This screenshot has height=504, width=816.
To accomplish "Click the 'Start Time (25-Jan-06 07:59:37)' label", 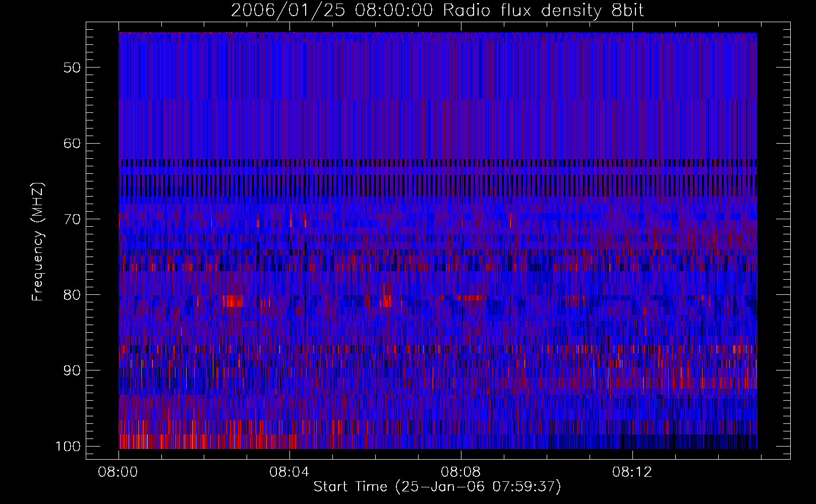I will tap(437, 487).
